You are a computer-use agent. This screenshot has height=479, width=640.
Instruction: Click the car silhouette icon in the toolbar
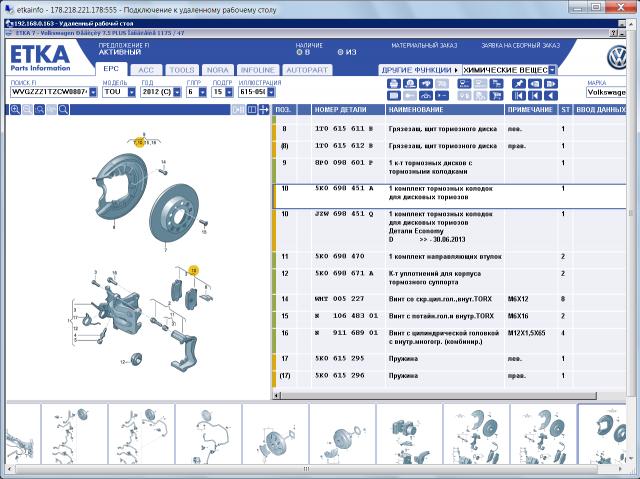pos(426,95)
